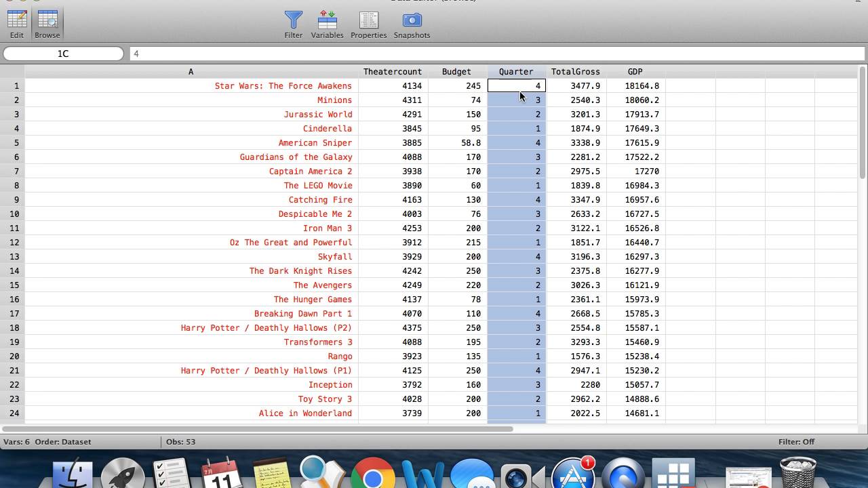Viewport: 868px width, 488px height.
Task: Open the Properties panel
Action: (x=368, y=24)
